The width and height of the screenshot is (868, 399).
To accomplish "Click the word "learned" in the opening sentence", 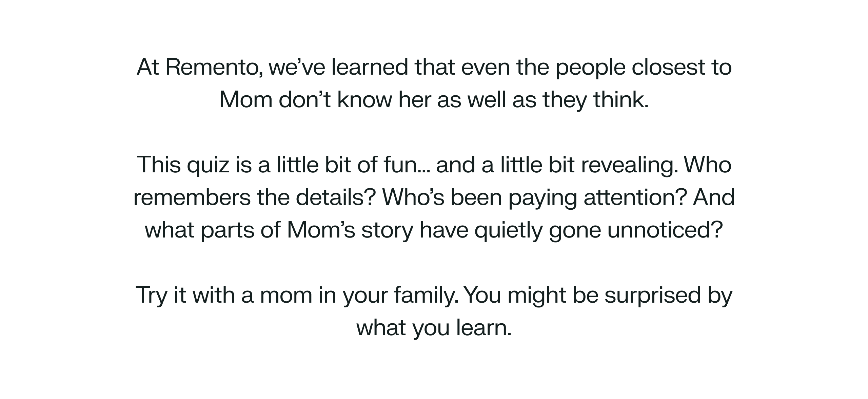I will point(370,67).
